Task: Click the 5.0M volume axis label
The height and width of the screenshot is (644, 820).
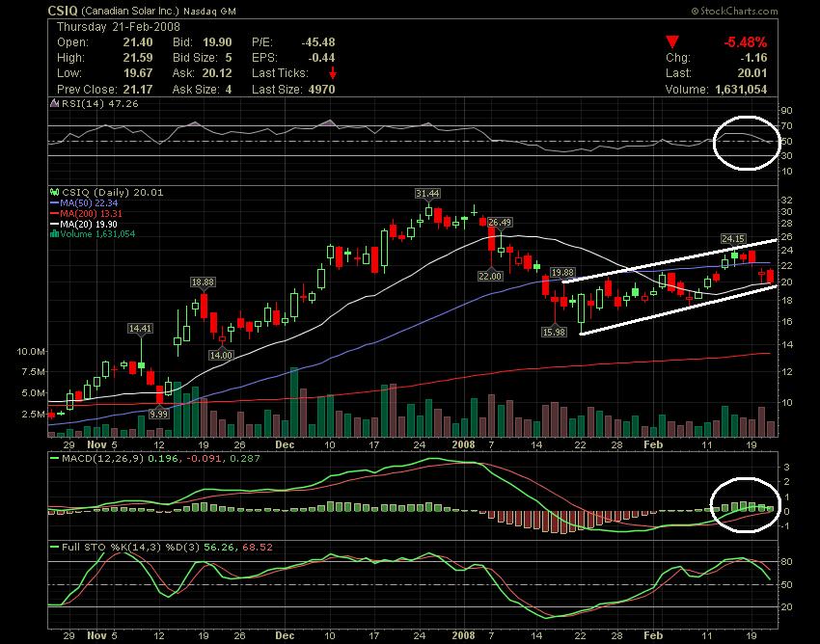Action: point(33,393)
